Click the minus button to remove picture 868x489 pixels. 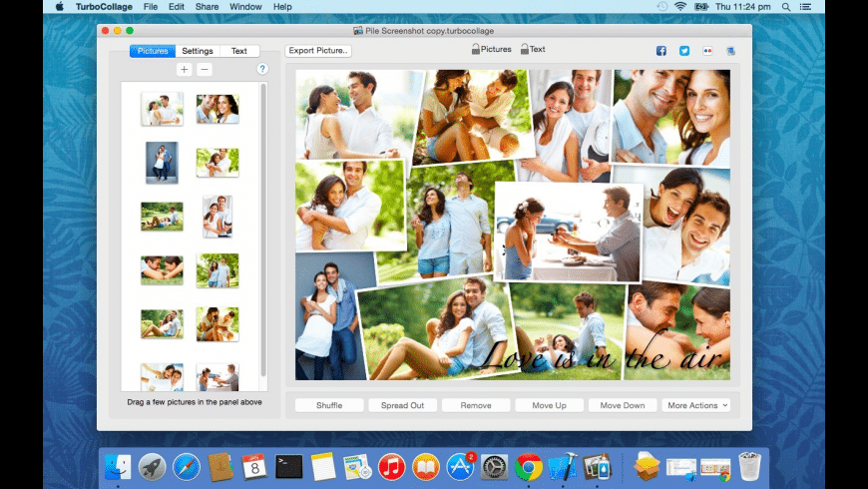pyautogui.click(x=204, y=69)
